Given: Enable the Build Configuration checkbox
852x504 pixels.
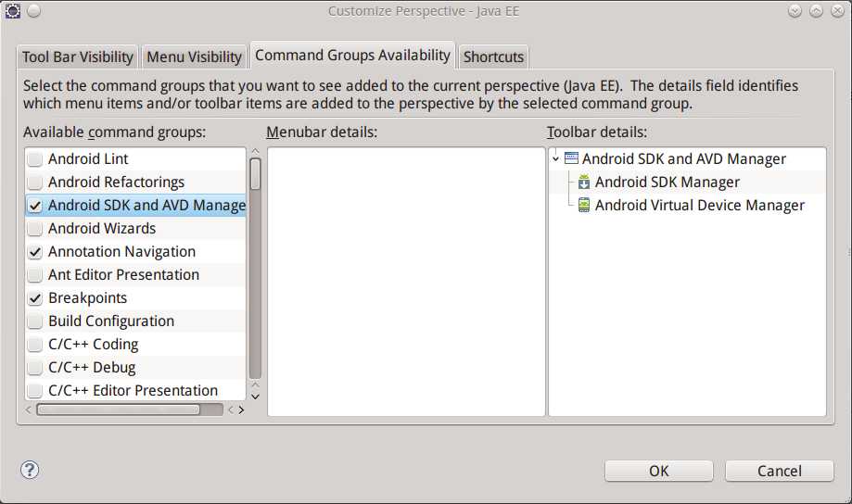Looking at the screenshot, I should 35,321.
